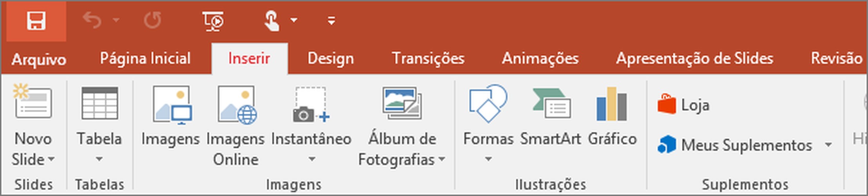The height and width of the screenshot is (196, 868).
Task: Insert a table with Tabela icon
Action: click(100, 103)
